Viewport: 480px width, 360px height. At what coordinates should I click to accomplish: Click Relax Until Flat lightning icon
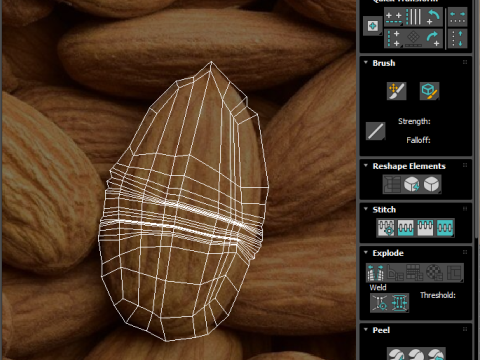[x=412, y=184]
